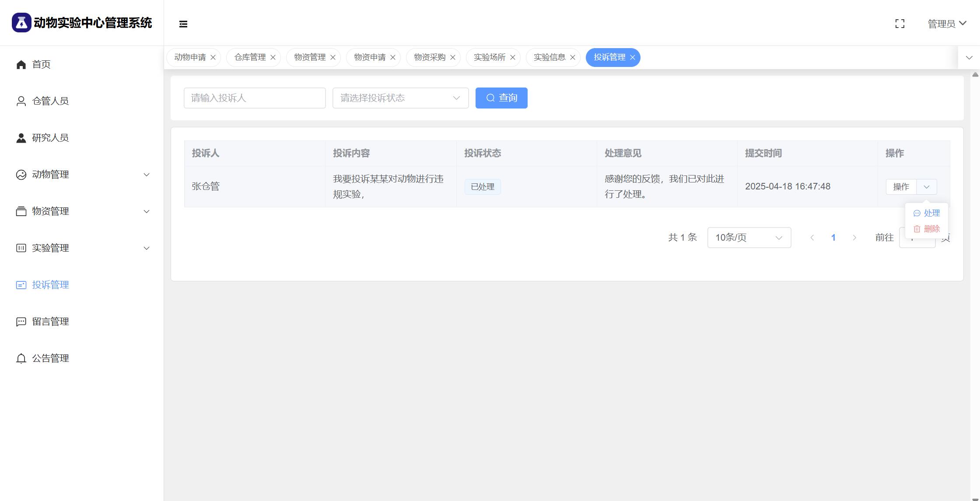This screenshot has width=980, height=501.
Task: Click the flask logo icon
Action: tap(21, 23)
